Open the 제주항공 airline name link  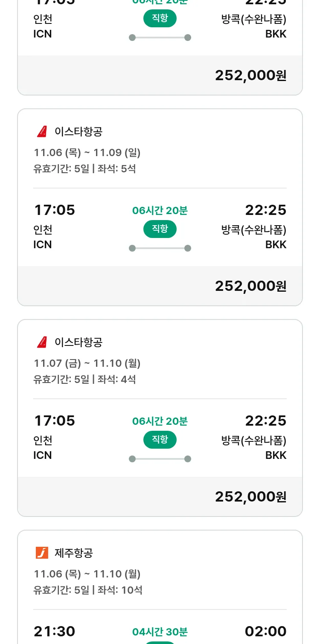click(x=74, y=553)
